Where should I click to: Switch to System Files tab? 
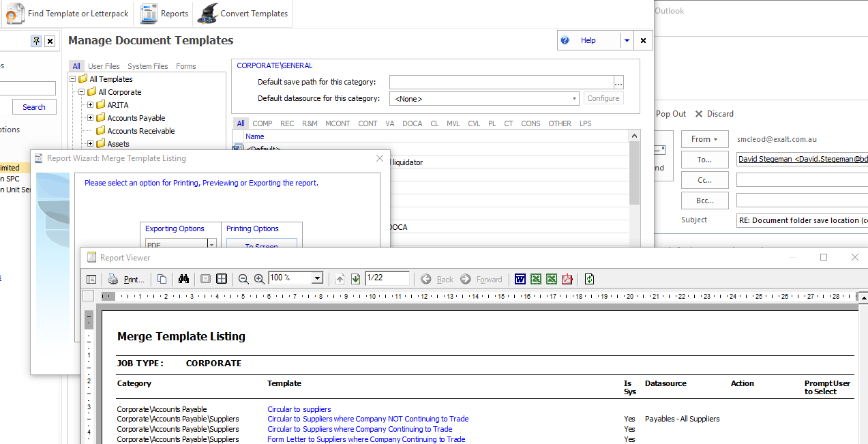147,66
